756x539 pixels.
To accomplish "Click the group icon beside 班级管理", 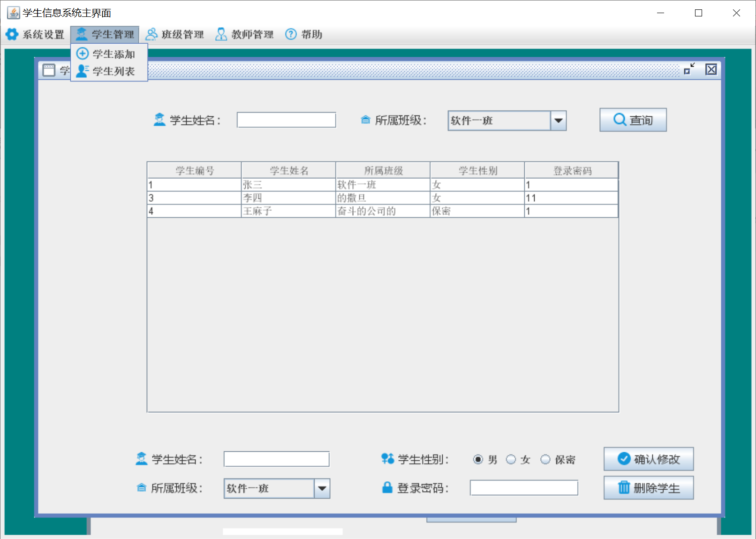I will (x=151, y=34).
